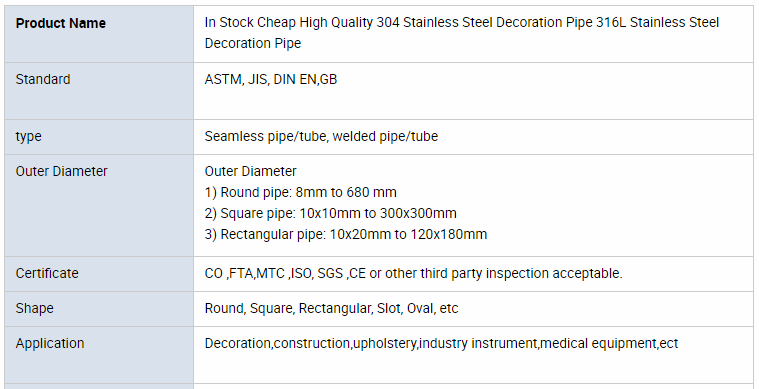
Task: Click the Shape row label
Action: pos(34,308)
